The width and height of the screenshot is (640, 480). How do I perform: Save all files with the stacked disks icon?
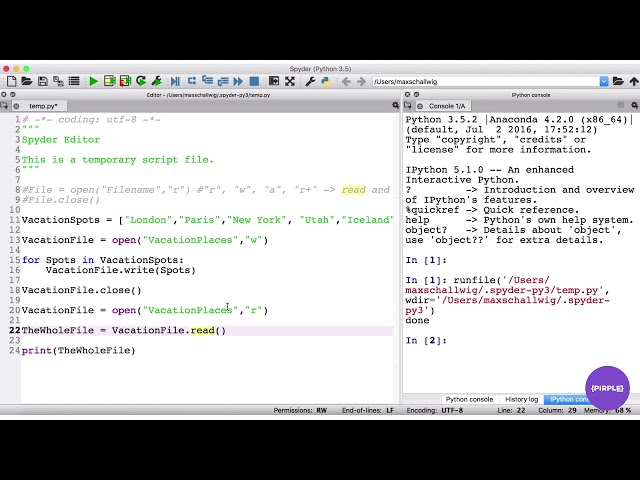point(58,81)
